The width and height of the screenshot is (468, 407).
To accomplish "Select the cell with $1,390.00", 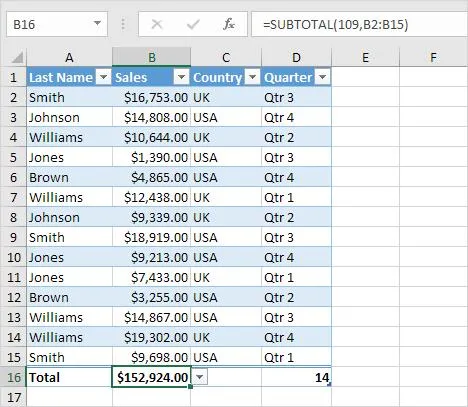I will click(152, 157).
